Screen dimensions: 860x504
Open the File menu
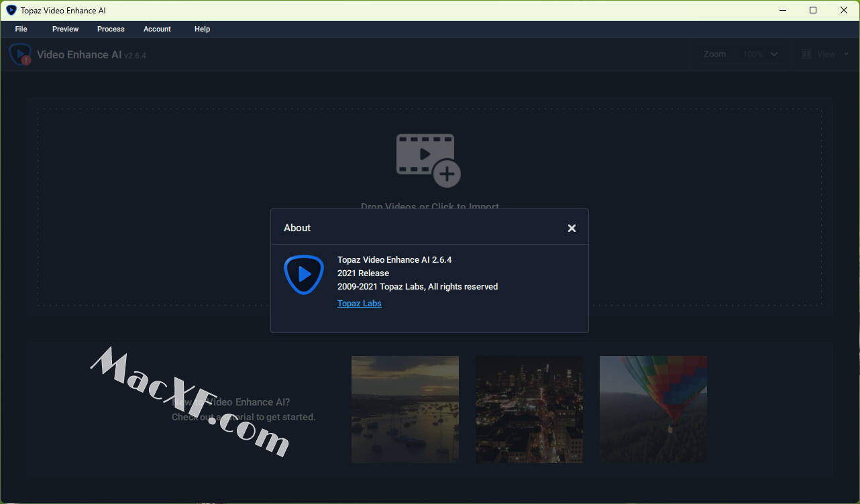click(21, 29)
